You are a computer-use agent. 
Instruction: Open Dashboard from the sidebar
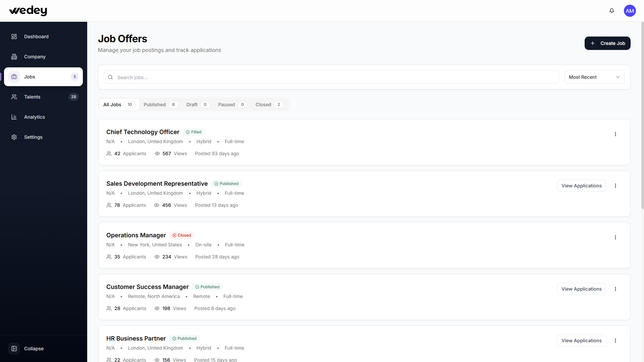coord(36,37)
